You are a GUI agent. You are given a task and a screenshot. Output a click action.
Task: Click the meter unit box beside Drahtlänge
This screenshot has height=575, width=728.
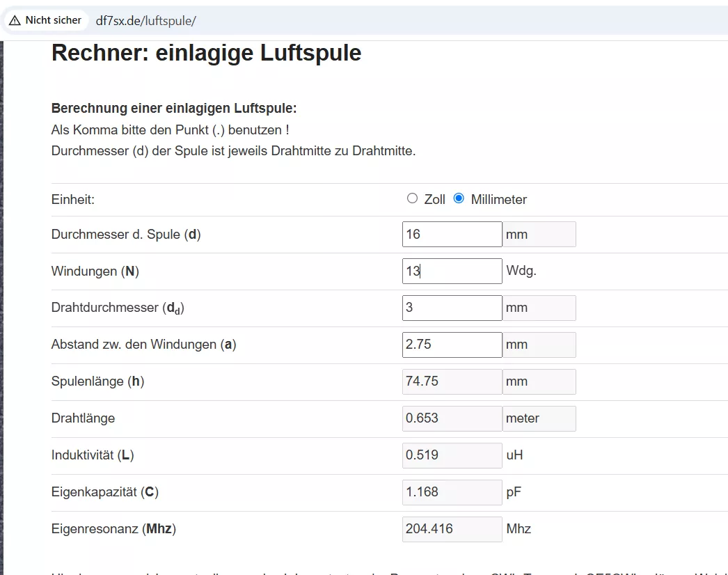pyautogui.click(x=539, y=418)
